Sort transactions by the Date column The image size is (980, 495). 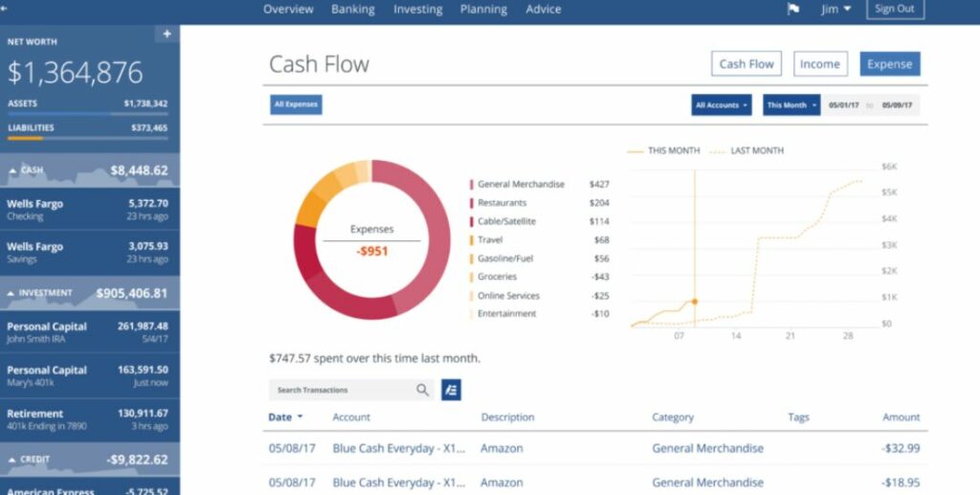(285, 416)
